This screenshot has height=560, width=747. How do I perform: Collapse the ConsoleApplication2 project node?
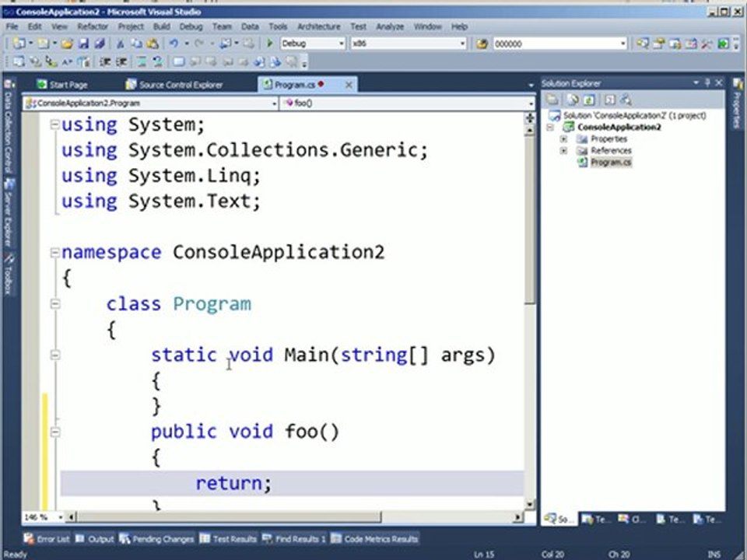coord(551,127)
